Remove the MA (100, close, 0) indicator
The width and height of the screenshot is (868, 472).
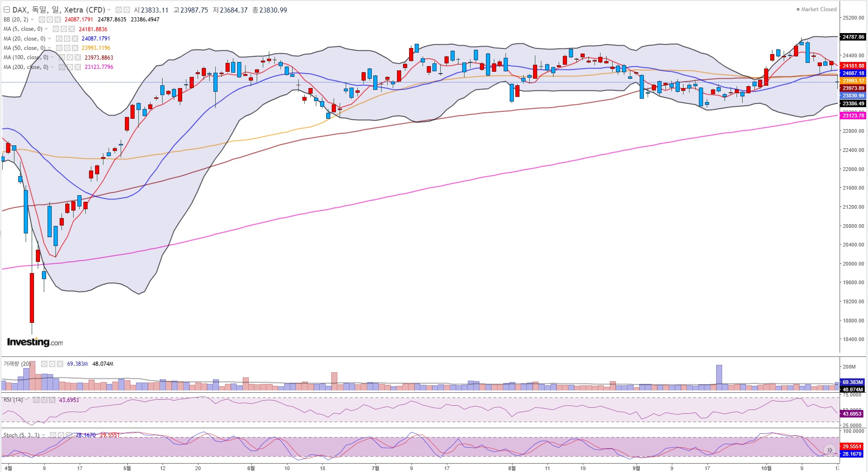coord(77,57)
